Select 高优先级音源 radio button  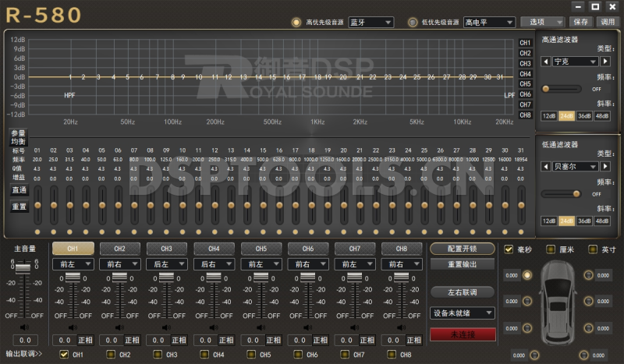[x=296, y=23]
